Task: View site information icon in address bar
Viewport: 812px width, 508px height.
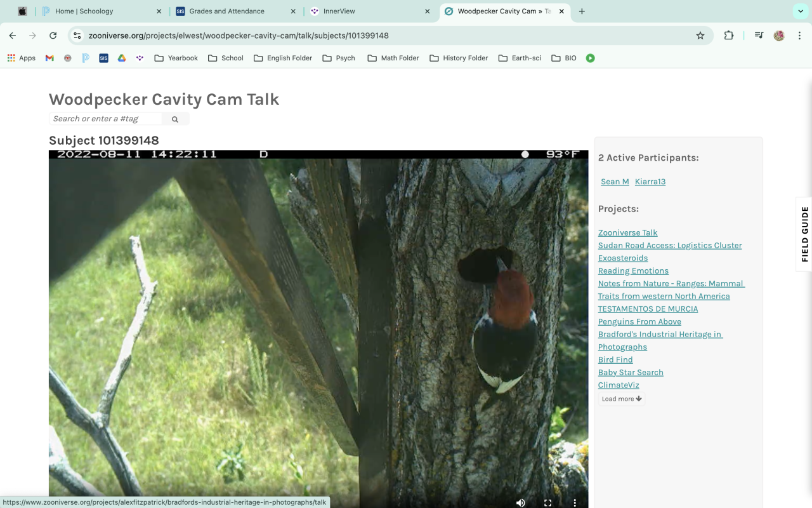Action: coord(77,36)
